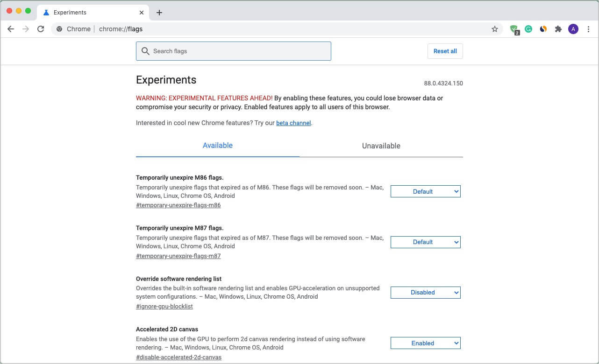Click the Experiments page heading
This screenshot has width=599, height=364.
pyautogui.click(x=166, y=80)
